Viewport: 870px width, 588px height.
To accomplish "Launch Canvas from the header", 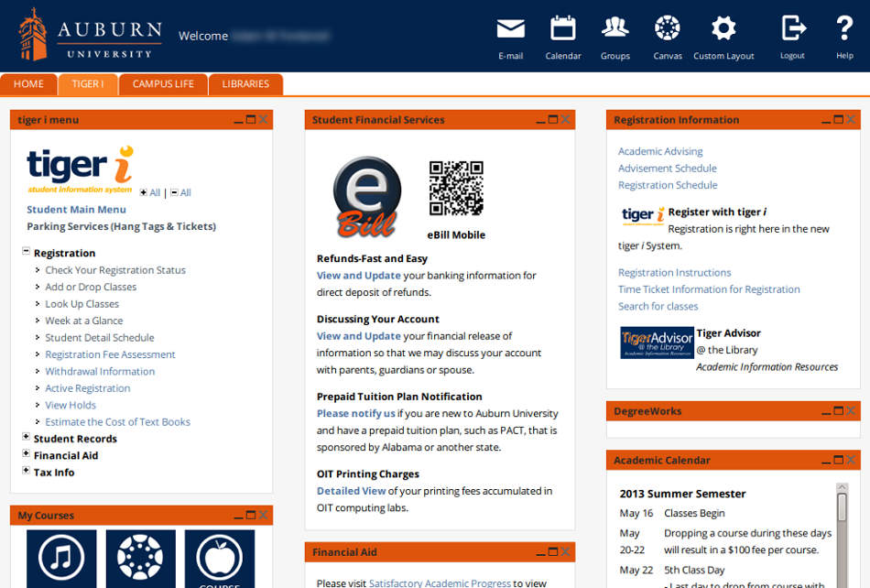I will click(667, 27).
